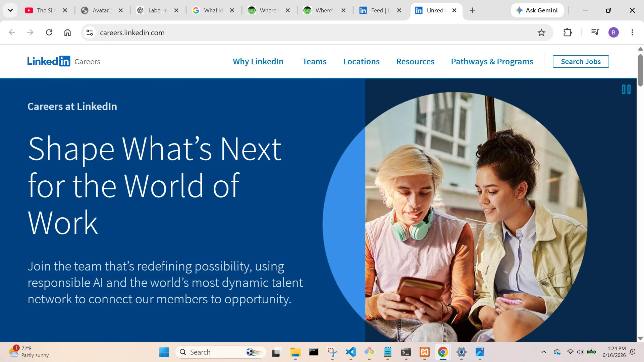Image resolution: width=644 pixels, height=362 pixels.
Task: Open the LinkedIn Careers logo link
Action: tap(64, 61)
